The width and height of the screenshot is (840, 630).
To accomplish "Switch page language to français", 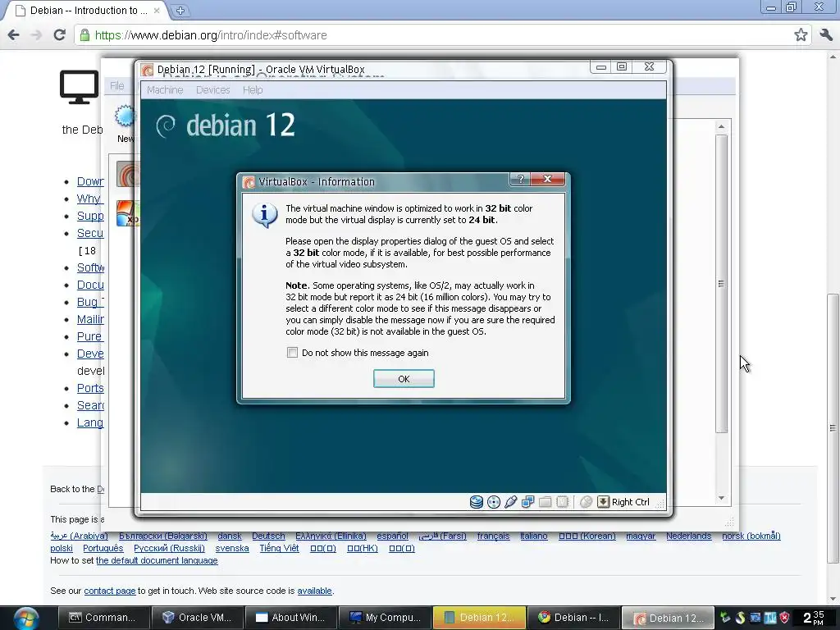I will (x=493, y=536).
